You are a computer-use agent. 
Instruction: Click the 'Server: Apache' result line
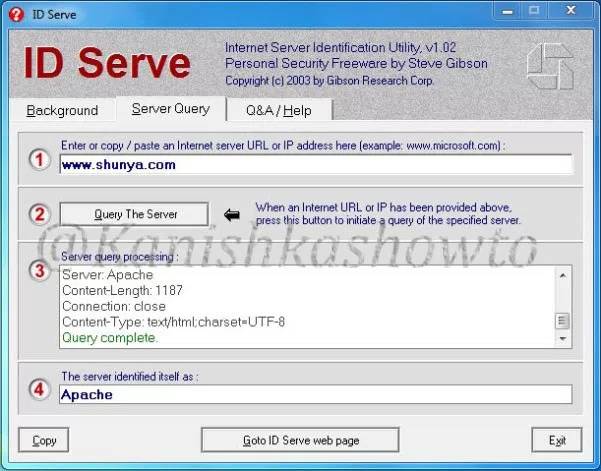click(x=107, y=275)
